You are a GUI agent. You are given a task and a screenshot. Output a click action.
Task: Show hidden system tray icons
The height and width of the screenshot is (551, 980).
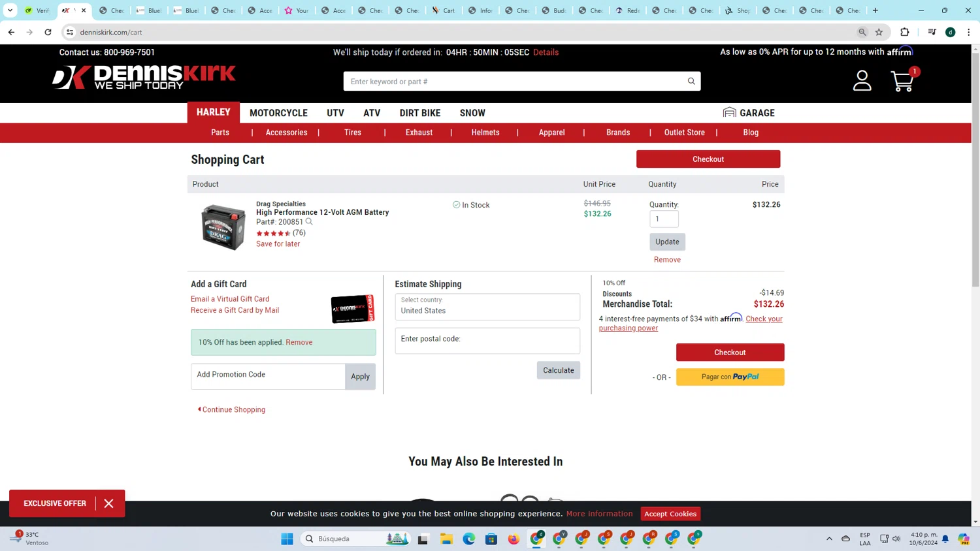click(829, 539)
